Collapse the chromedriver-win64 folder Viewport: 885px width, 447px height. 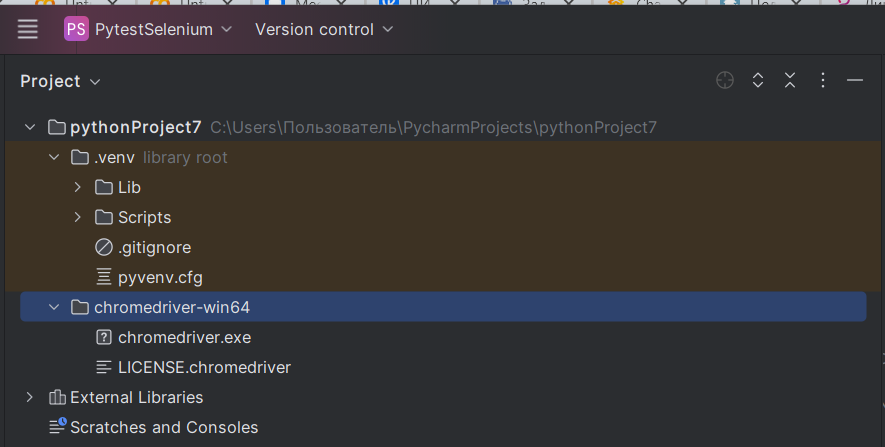54,307
